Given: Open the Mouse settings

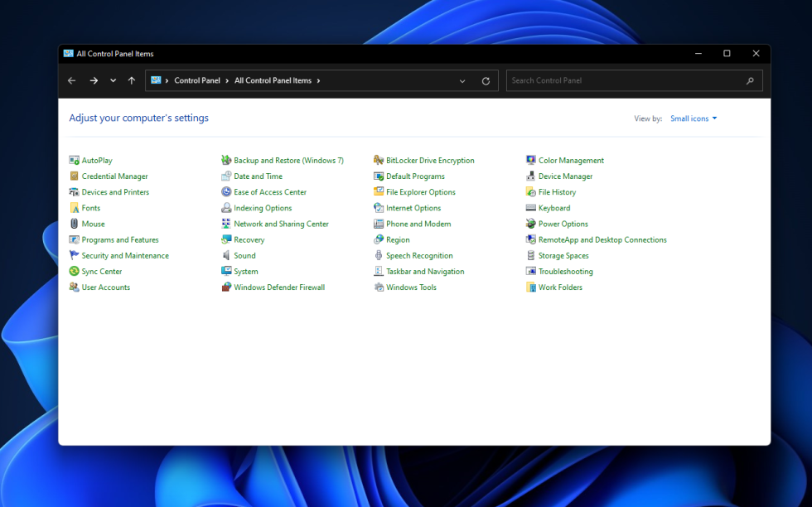Looking at the screenshot, I should (x=93, y=223).
